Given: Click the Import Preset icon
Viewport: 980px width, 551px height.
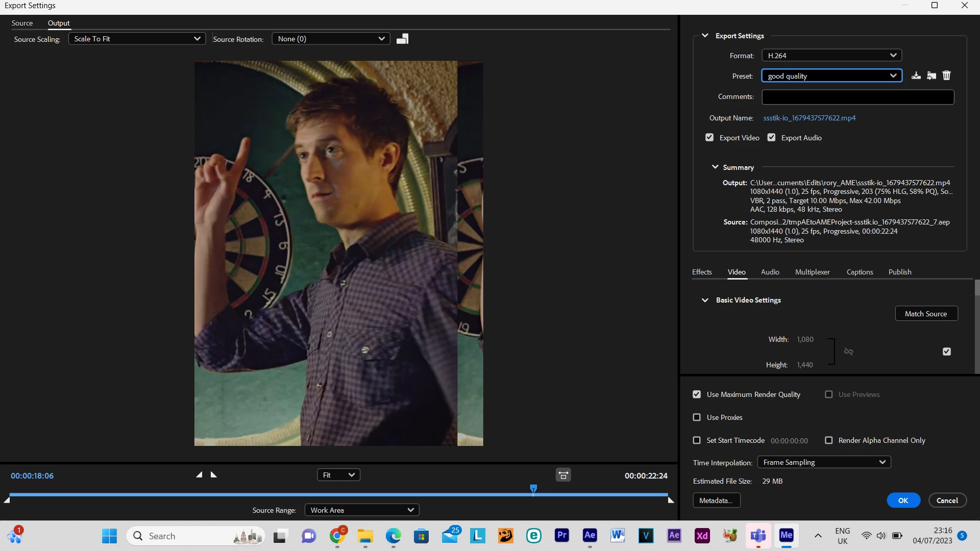Looking at the screenshot, I should 932,76.
